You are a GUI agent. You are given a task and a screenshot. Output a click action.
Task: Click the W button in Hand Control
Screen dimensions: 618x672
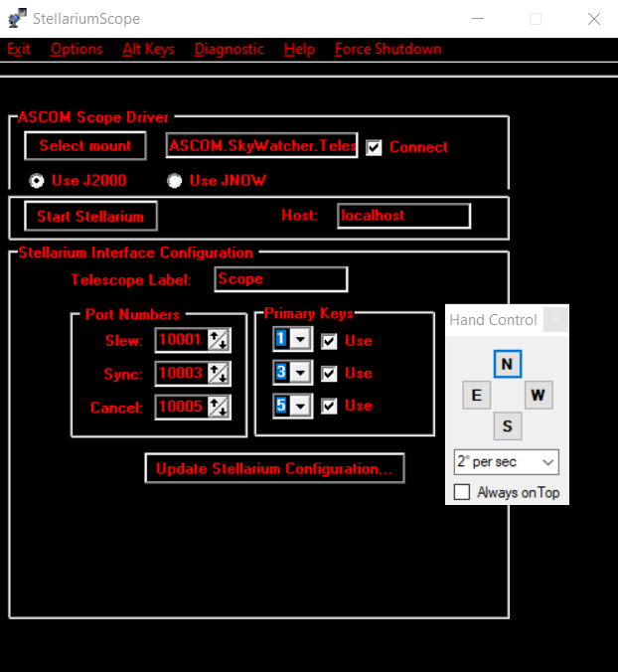539,395
